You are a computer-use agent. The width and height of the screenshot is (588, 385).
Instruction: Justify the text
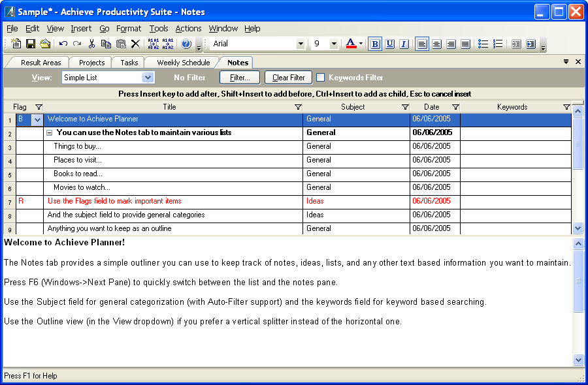tap(465, 44)
